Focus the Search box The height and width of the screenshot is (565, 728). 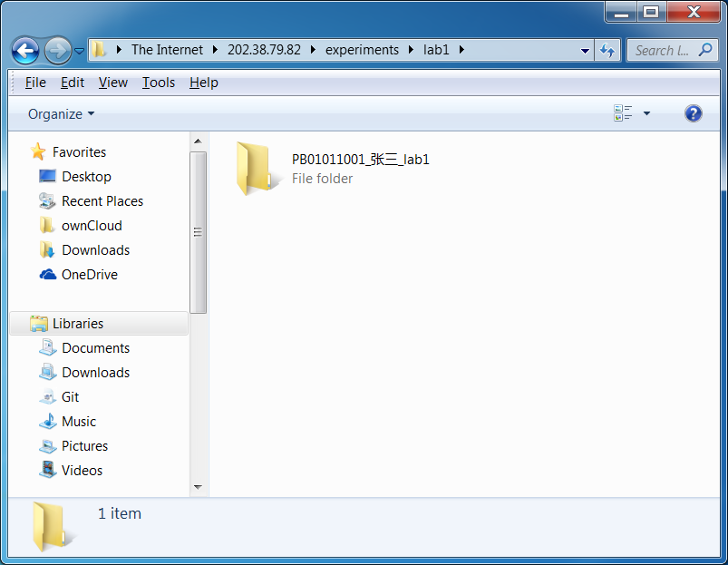[673, 50]
